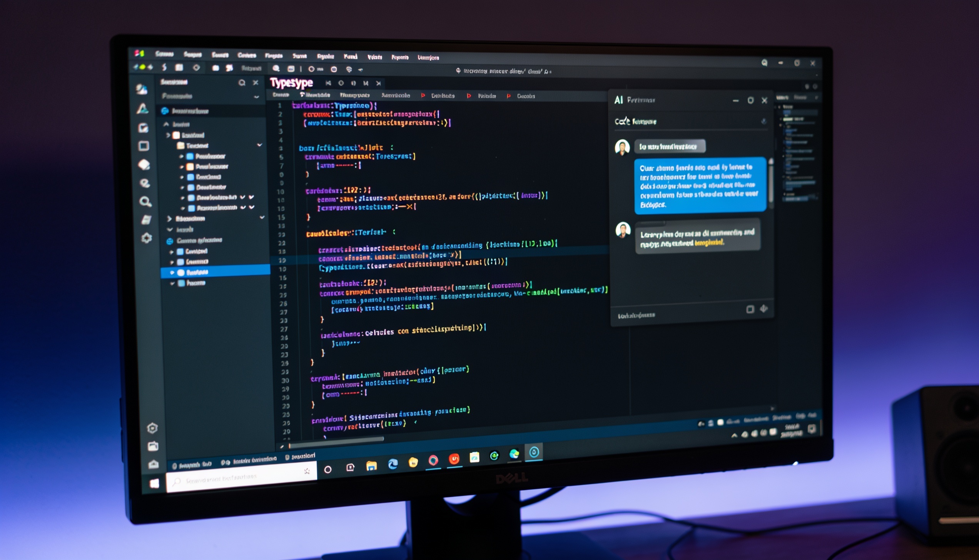The image size is (979, 560).
Task: Click the X icon beside the Typesype tab controls
Action: coord(378,83)
